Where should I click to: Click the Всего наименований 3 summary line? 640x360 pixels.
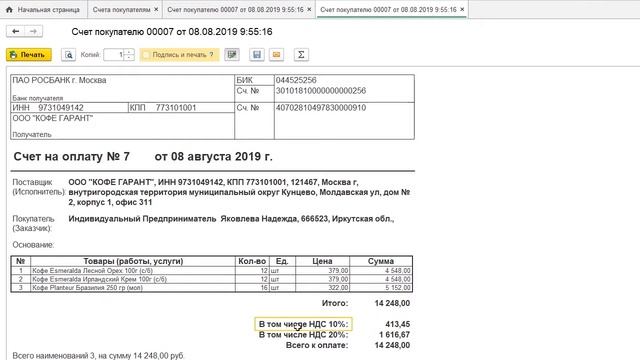point(98,356)
